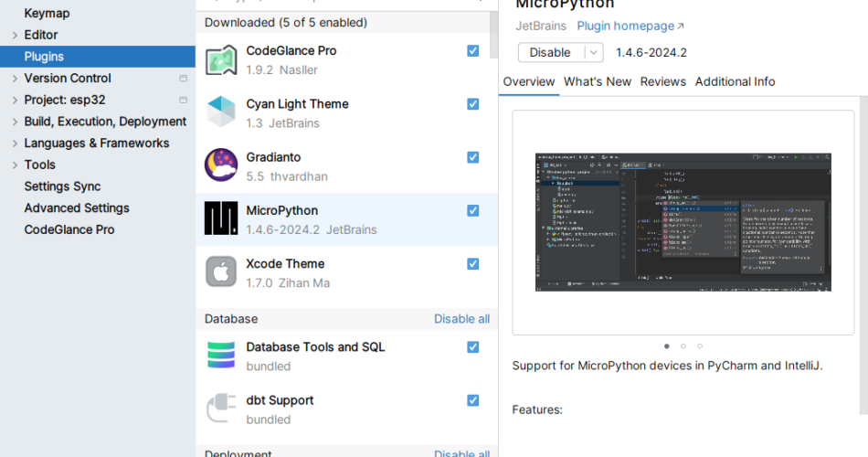This screenshot has height=457, width=868.
Task: Uncheck the MicroPython plugin checkbox
Action: tap(472, 210)
